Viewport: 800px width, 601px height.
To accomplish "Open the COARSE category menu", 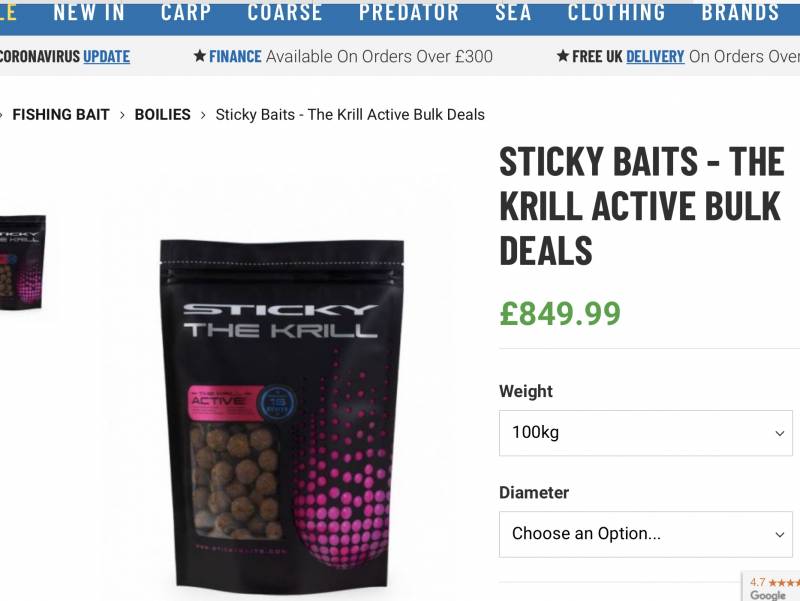I will 285,13.
